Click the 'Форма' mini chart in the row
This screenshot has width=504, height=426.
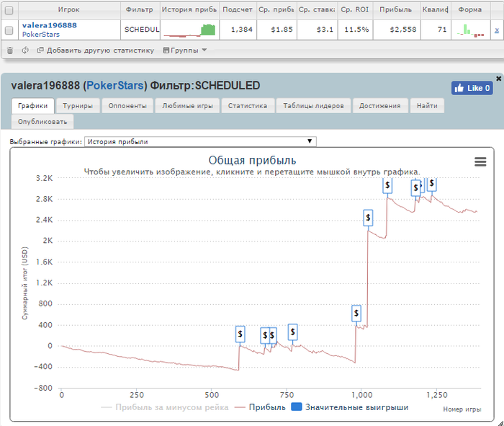[471, 30]
